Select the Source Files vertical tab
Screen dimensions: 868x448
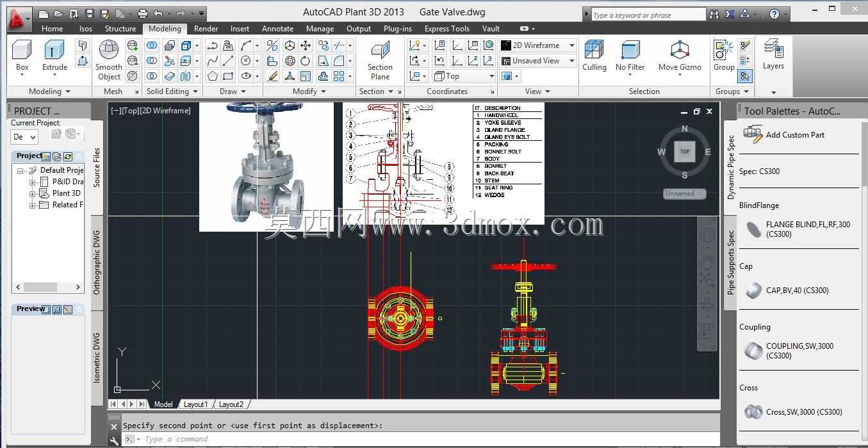click(97, 167)
